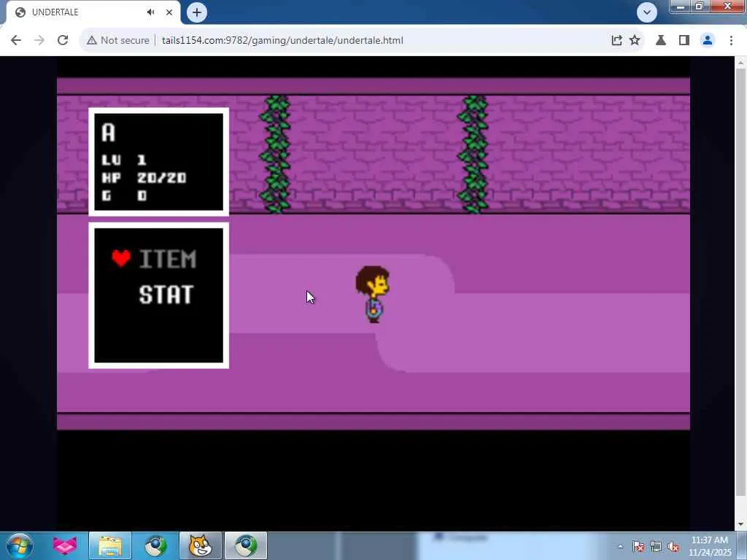Click the G 0 gold value

(x=124, y=195)
